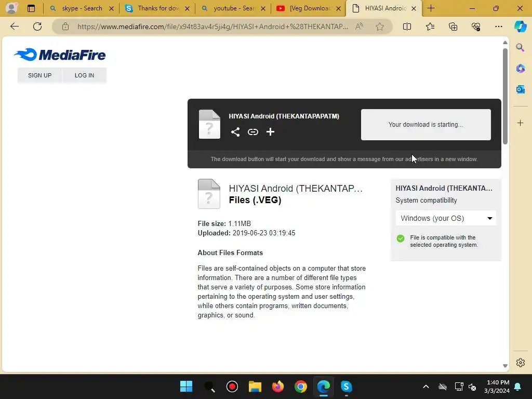Click the network display tray icon

[459, 387]
